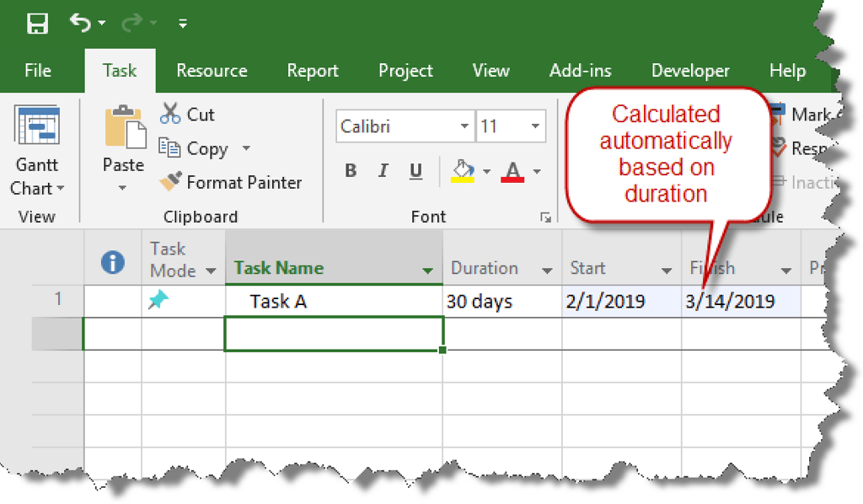
Task: Click the Paste icon
Action: [123, 147]
